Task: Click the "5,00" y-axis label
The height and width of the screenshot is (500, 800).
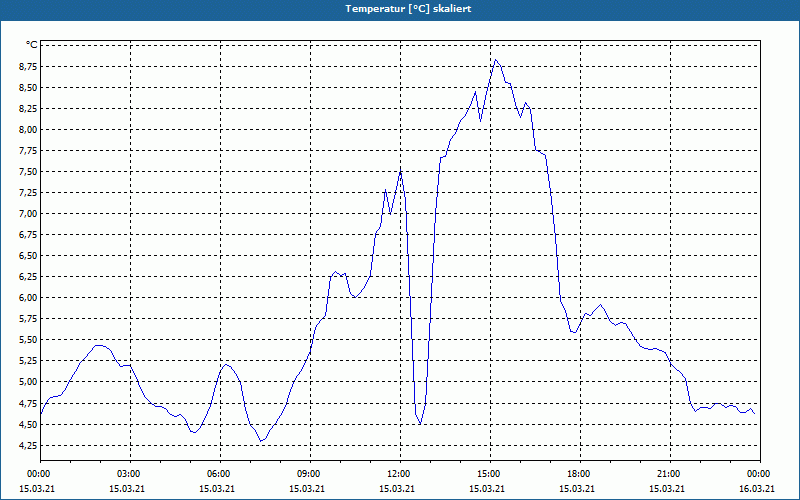Action: pos(29,382)
